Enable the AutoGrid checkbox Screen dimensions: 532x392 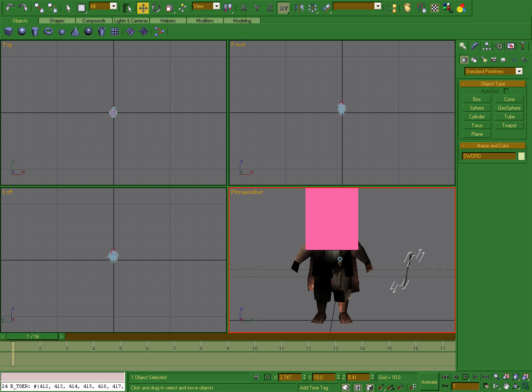(506, 91)
